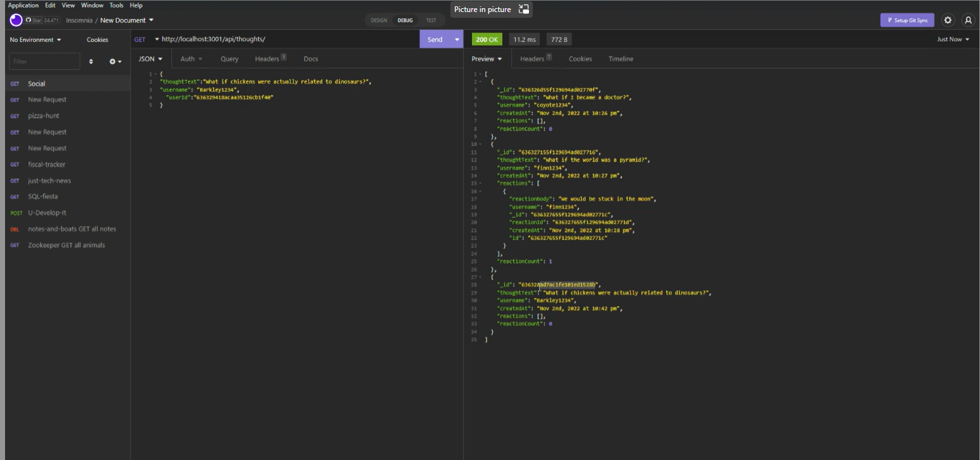Click the Setup Git Sync button

click(907, 20)
